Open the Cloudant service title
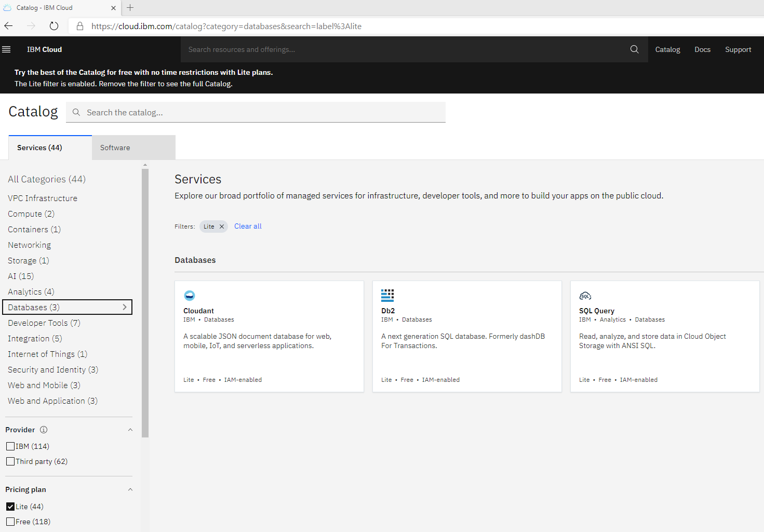Screen dimensions: 764x532 coord(198,311)
